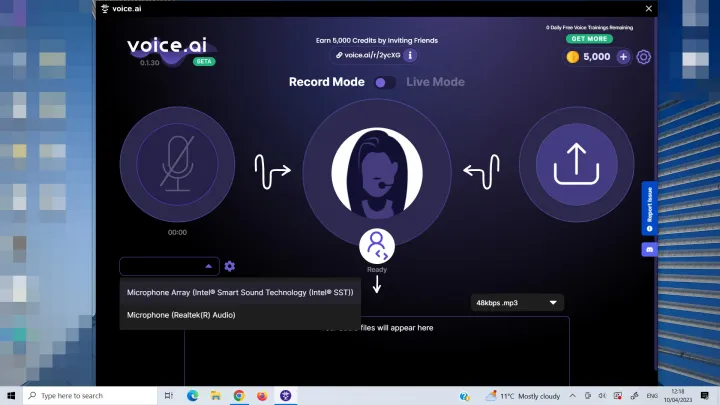Switch to the Live Mode label
The width and height of the screenshot is (720, 405).
[435, 82]
